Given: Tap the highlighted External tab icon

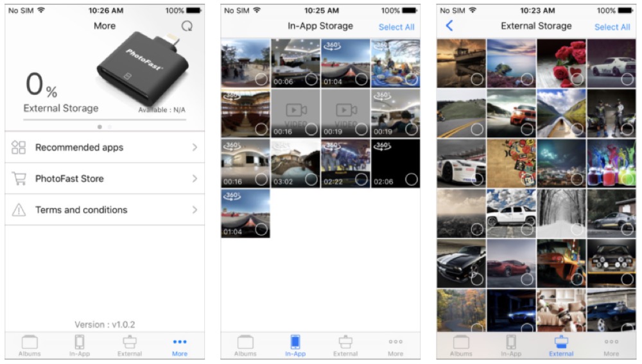Looking at the screenshot, I should (x=561, y=342).
